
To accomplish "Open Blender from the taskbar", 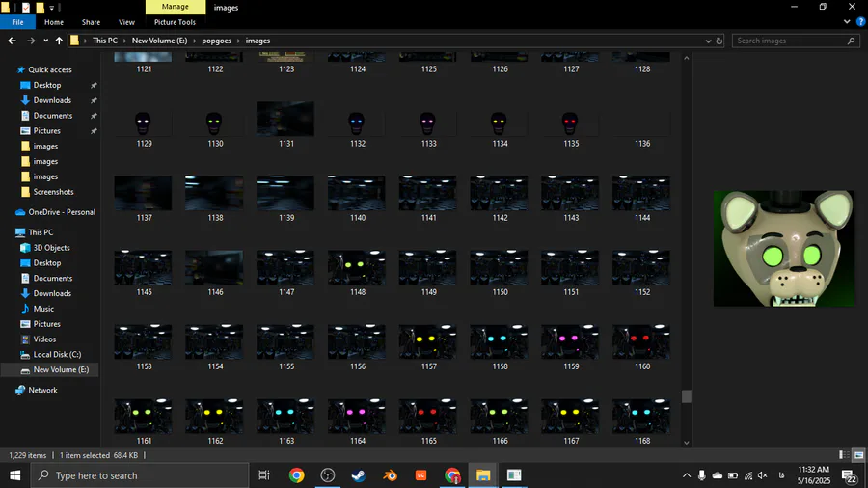I will pos(390,475).
